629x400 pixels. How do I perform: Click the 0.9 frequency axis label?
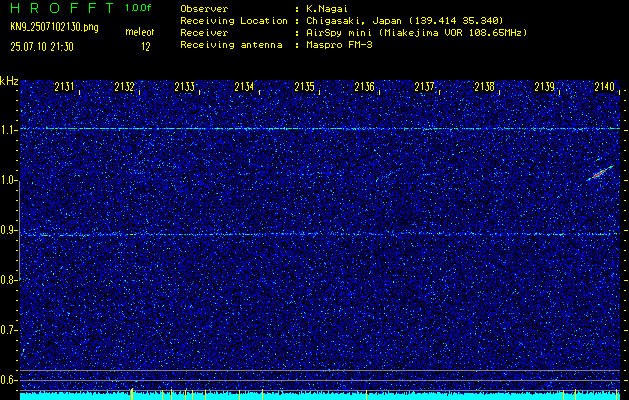8,230
